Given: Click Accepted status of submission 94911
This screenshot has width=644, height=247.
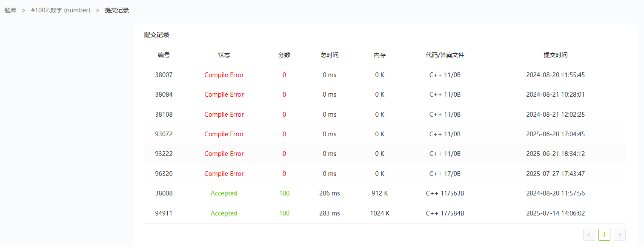Looking at the screenshot, I should click(224, 213).
